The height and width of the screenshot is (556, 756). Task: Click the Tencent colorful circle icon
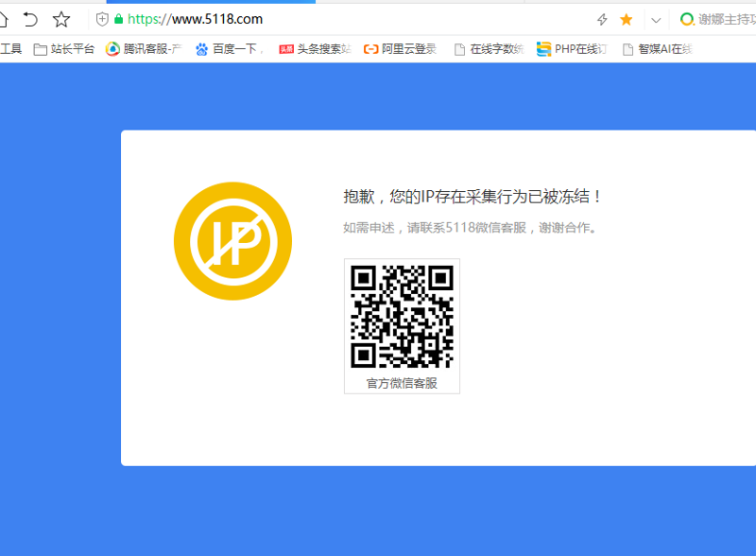pos(112,49)
